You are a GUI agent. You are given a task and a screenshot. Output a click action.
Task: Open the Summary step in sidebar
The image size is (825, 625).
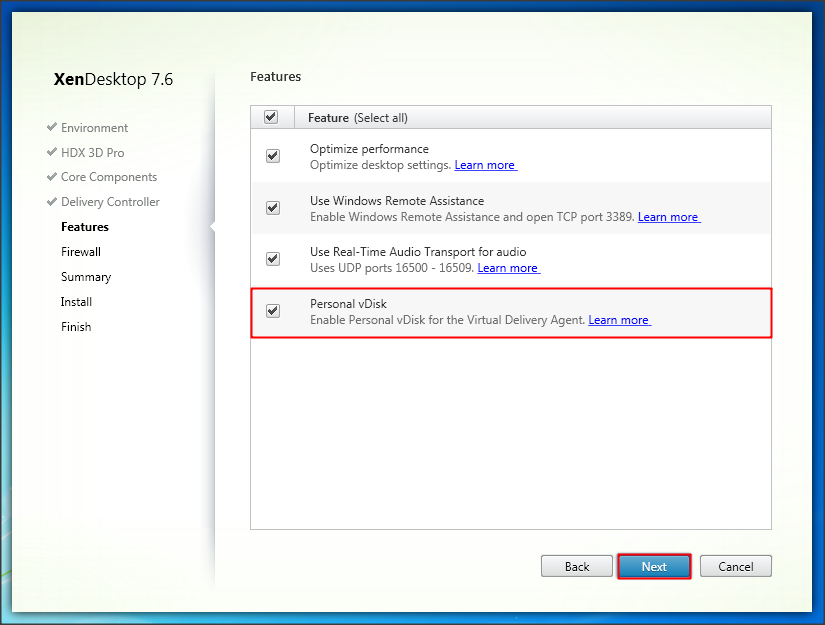86,277
